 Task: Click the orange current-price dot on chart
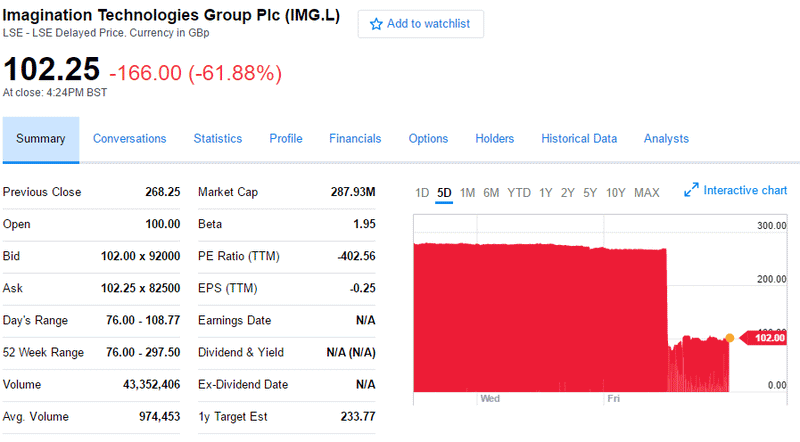point(730,338)
